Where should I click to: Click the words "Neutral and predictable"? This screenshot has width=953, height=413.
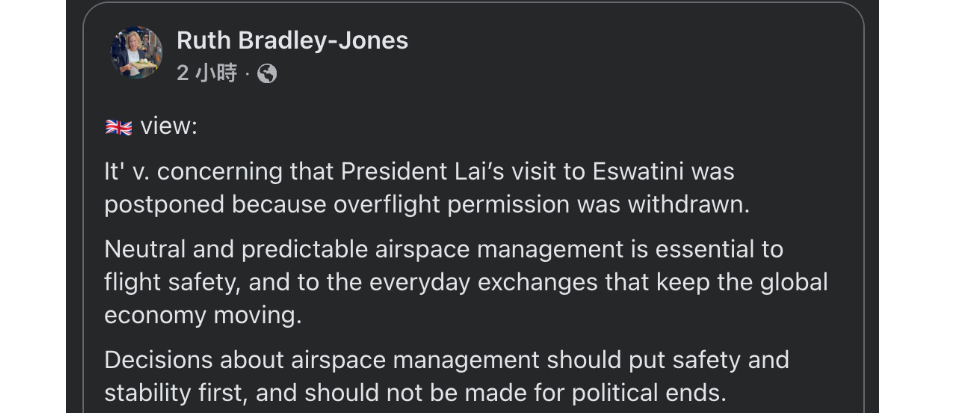click(223, 249)
